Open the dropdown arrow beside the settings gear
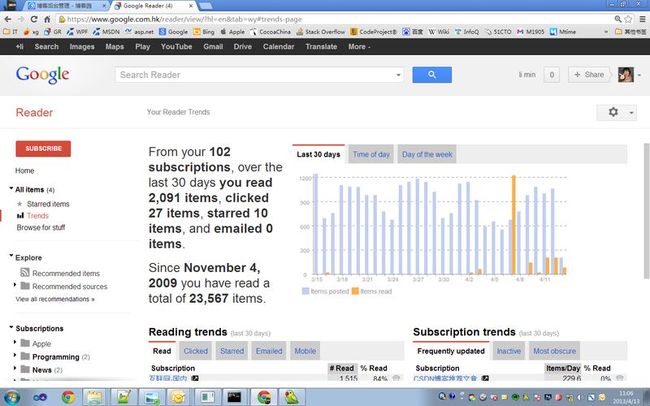The image size is (650, 406). 631,112
